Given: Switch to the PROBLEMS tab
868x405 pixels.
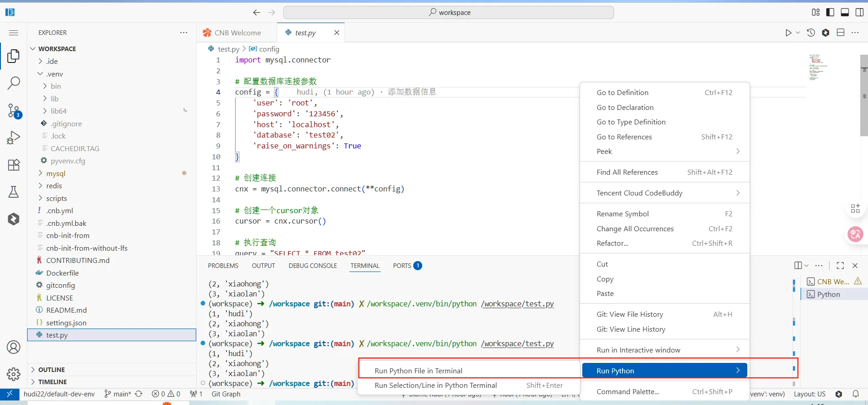Looking at the screenshot, I should [x=223, y=266].
